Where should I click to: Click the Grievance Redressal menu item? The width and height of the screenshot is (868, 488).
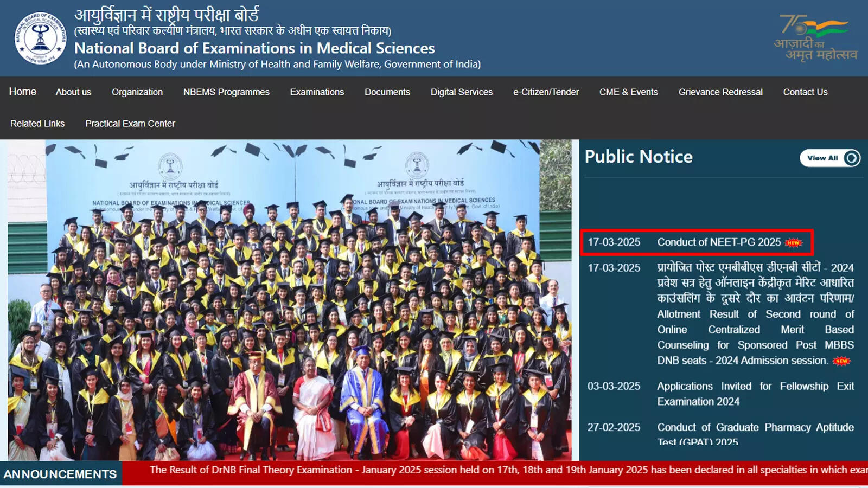tap(720, 92)
